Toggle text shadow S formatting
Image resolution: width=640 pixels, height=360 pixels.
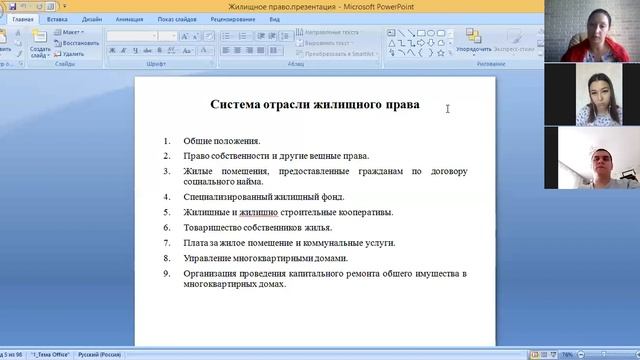(x=160, y=51)
